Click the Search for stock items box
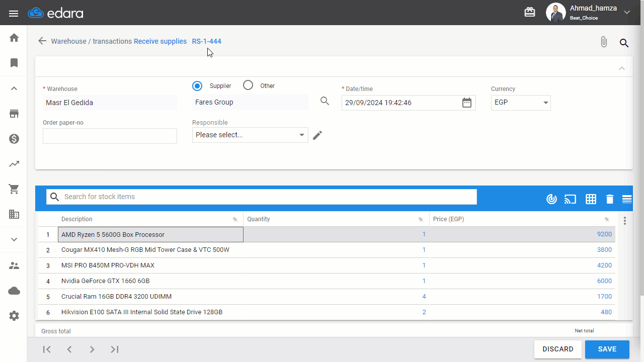The height and width of the screenshot is (362, 644). pyautogui.click(x=262, y=197)
